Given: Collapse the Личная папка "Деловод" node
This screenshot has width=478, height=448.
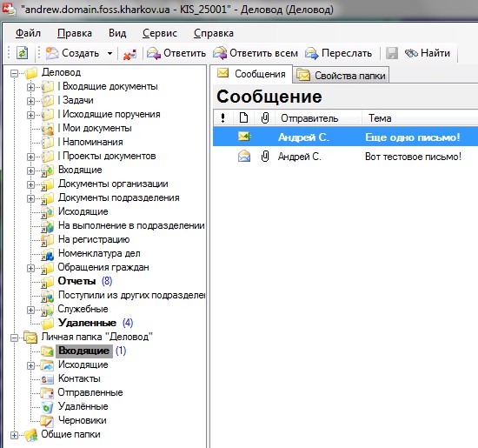Looking at the screenshot, I should pyautogui.click(x=14, y=338).
